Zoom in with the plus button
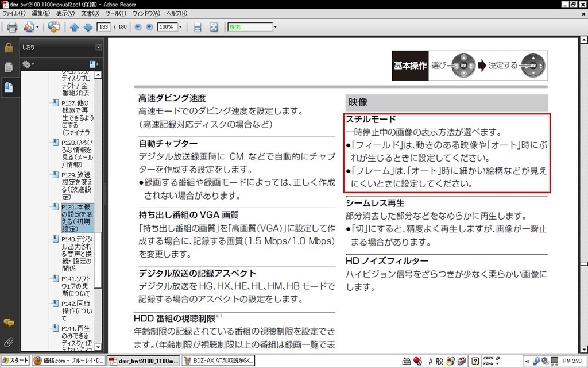Viewport: 588px width, 368px height. (149, 27)
